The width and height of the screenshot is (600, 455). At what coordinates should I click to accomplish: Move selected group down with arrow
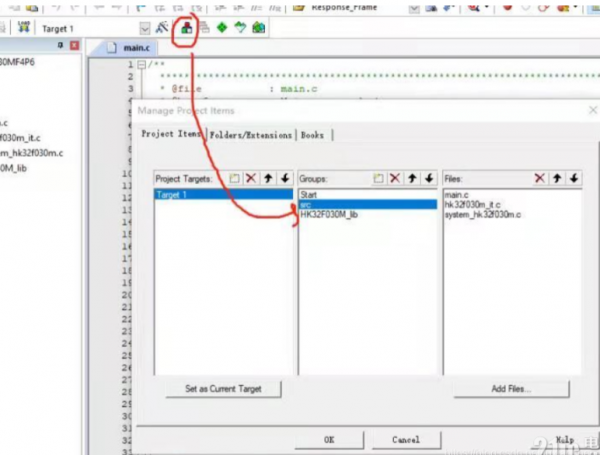tap(429, 177)
